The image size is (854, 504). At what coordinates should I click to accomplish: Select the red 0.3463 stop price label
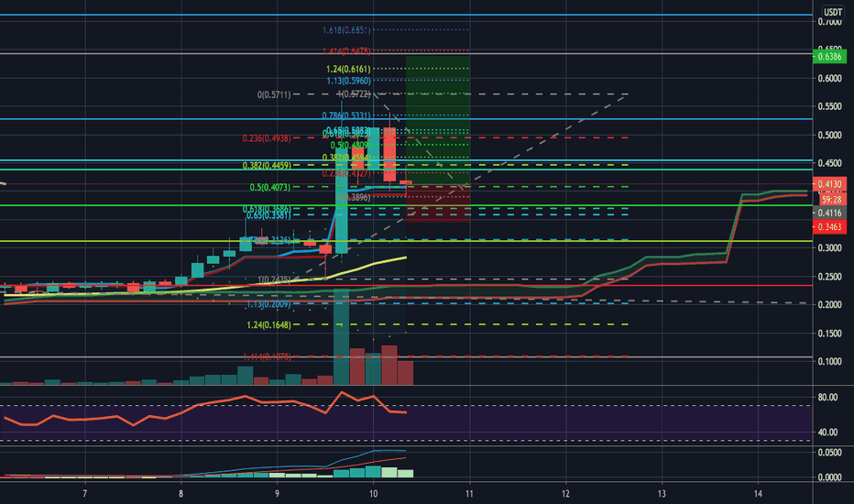[x=829, y=226]
